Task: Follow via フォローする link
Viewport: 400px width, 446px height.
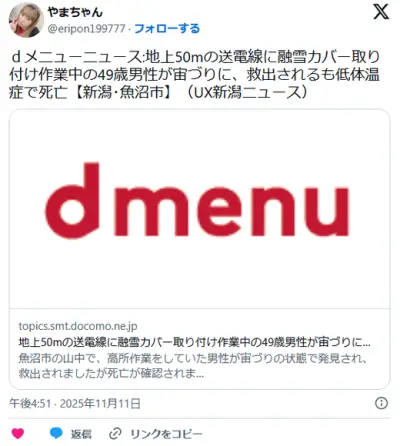Action: click(167, 29)
